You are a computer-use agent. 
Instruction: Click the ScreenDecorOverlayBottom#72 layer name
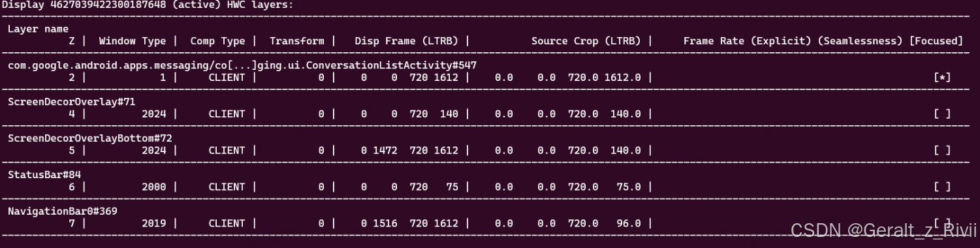(x=90, y=138)
